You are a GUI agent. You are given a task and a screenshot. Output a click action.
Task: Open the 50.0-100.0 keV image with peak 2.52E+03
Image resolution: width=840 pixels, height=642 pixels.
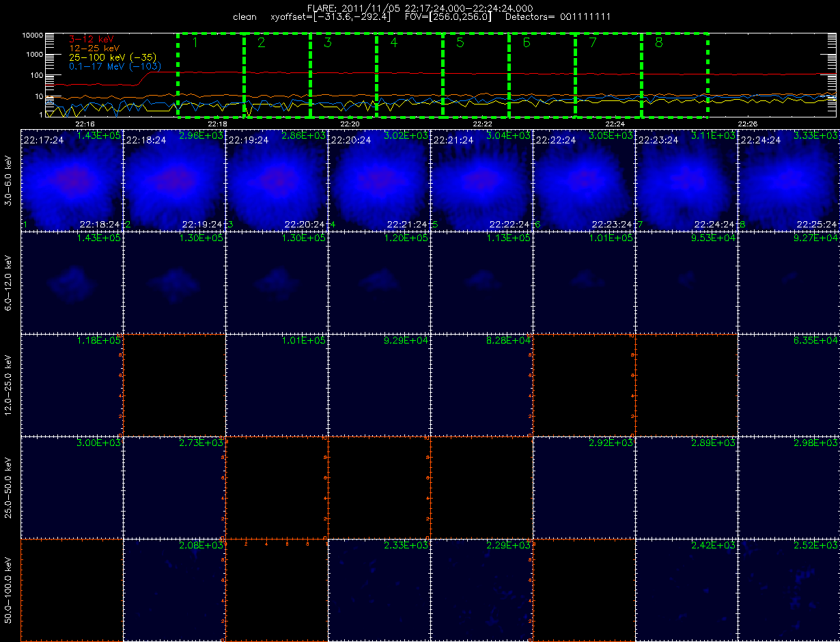[789, 589]
